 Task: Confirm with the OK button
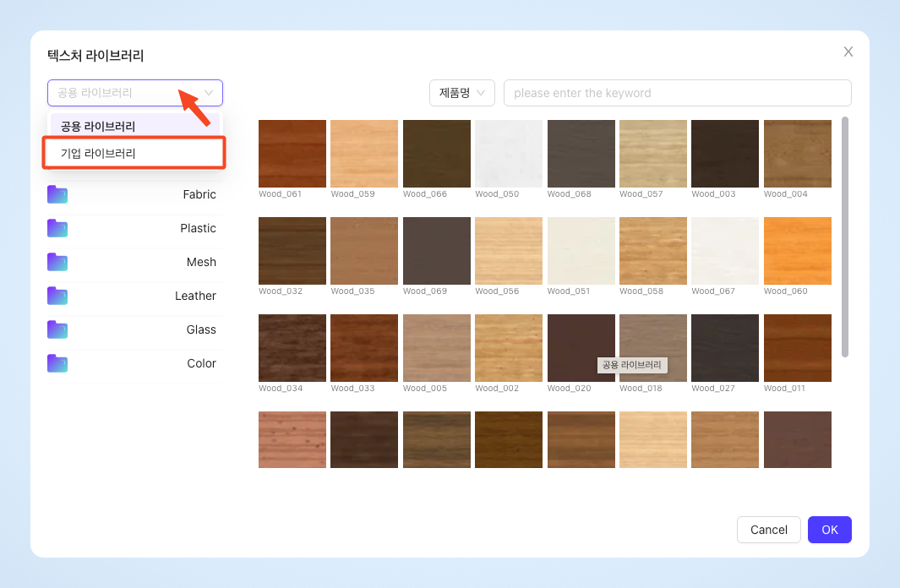tap(829, 530)
